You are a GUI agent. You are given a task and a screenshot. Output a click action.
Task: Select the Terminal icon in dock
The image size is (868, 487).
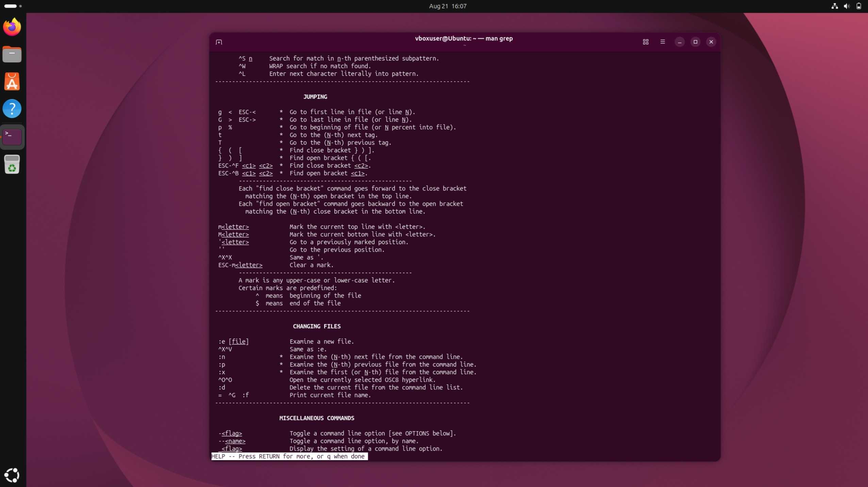tap(12, 137)
